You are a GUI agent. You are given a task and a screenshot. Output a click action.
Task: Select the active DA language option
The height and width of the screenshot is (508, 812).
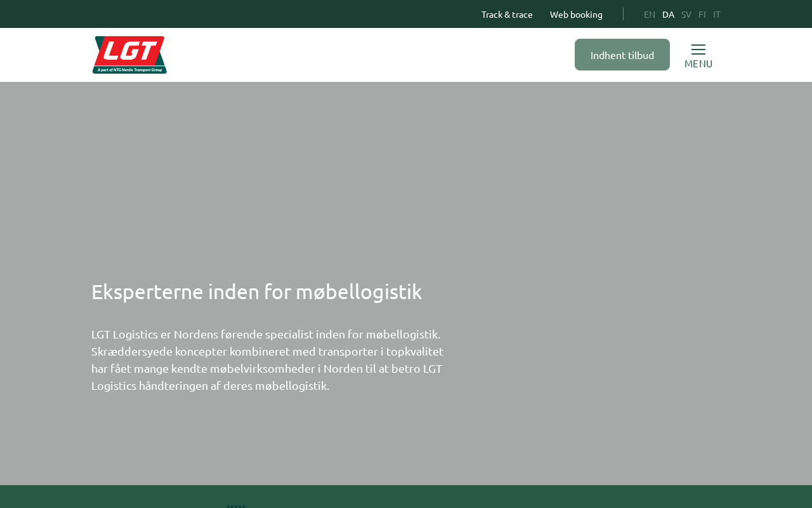click(x=668, y=14)
